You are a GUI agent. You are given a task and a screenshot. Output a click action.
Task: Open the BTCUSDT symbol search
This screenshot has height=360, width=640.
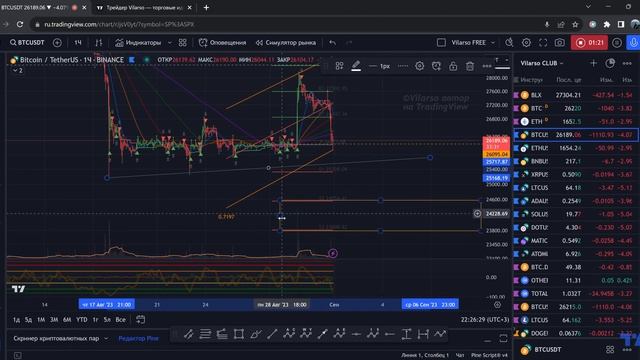(x=27, y=42)
